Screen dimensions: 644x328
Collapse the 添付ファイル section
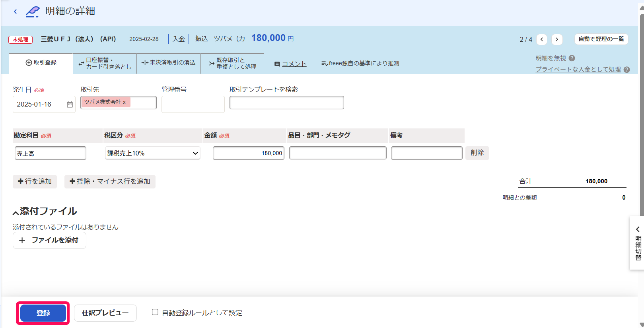(16, 212)
